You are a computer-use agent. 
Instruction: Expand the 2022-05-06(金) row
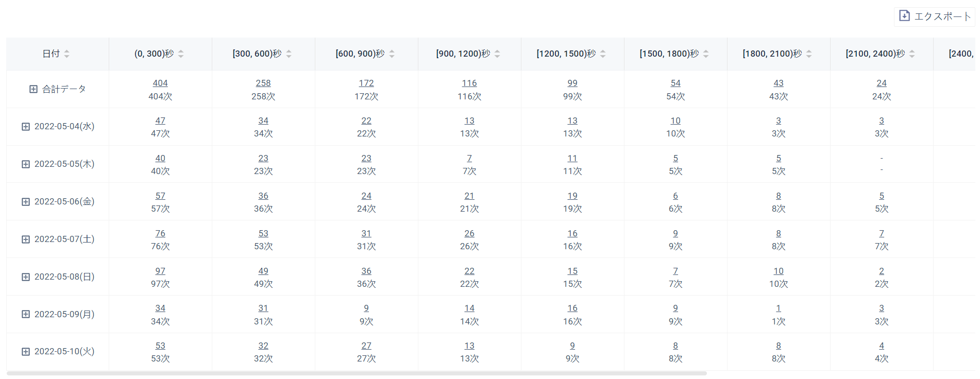point(26,202)
